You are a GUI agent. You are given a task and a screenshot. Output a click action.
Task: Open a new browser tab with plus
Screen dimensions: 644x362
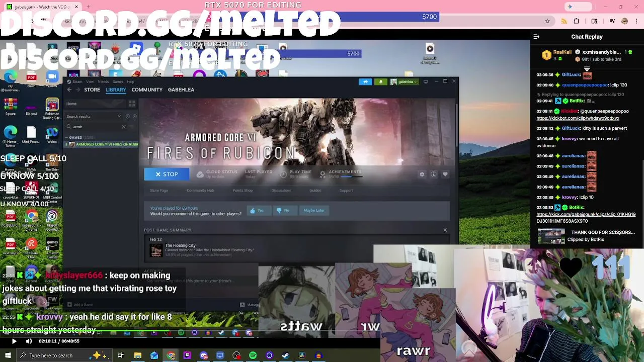coord(88,7)
